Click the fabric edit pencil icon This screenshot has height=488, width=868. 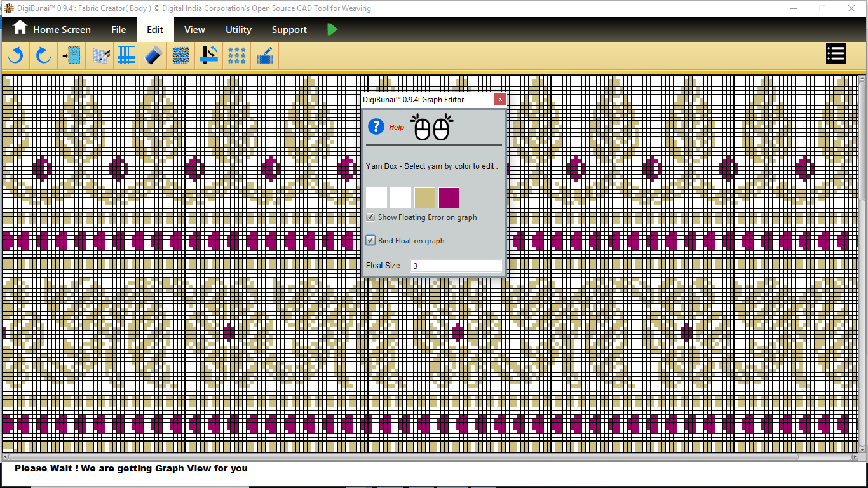click(264, 55)
